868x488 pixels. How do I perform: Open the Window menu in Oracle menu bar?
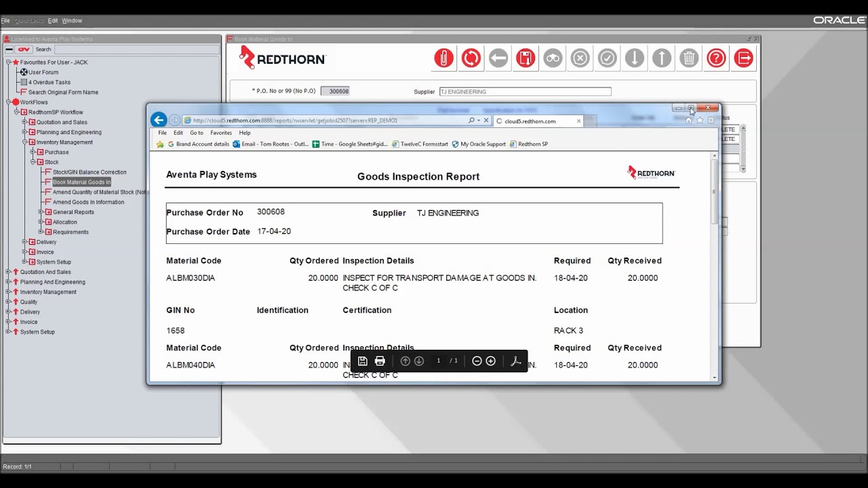tap(72, 21)
